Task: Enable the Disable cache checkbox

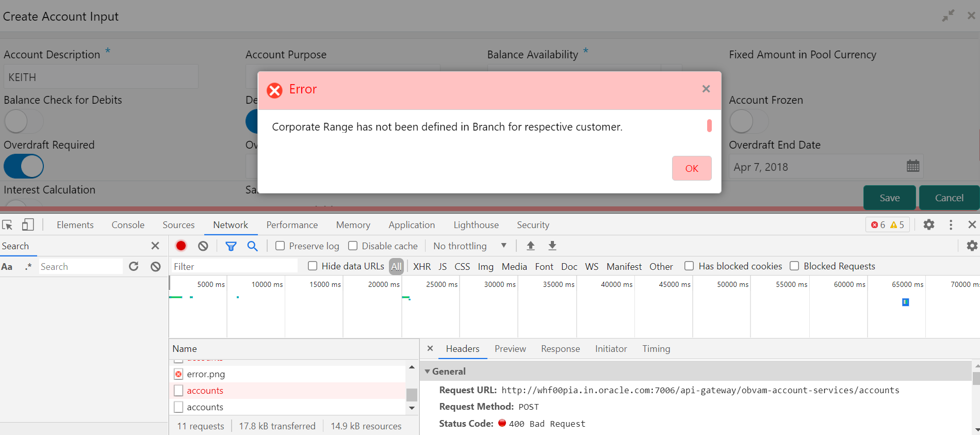Action: (x=353, y=246)
